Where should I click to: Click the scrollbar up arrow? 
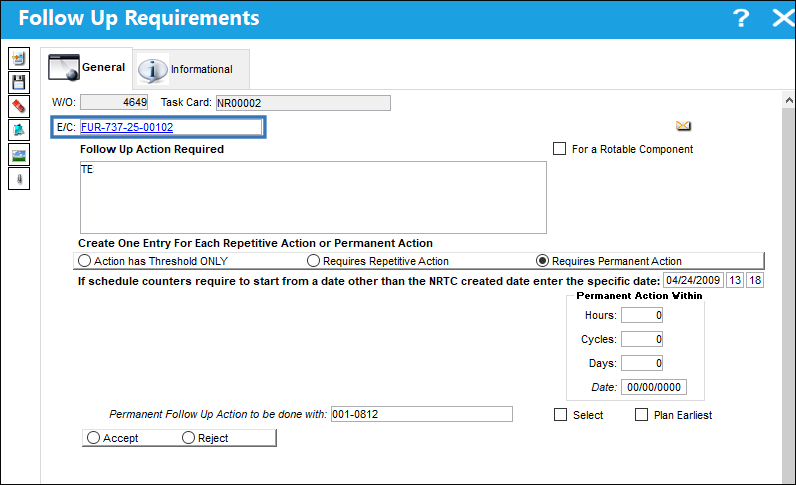789,101
